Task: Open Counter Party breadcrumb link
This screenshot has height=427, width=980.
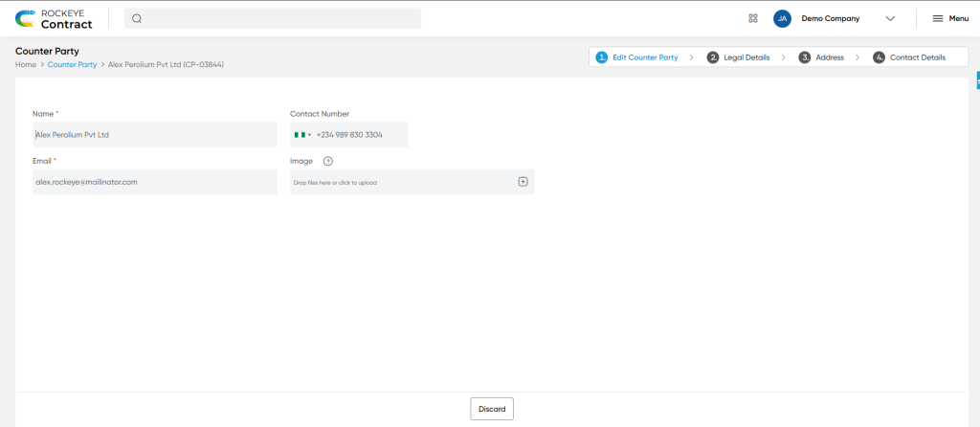Action: pos(72,64)
